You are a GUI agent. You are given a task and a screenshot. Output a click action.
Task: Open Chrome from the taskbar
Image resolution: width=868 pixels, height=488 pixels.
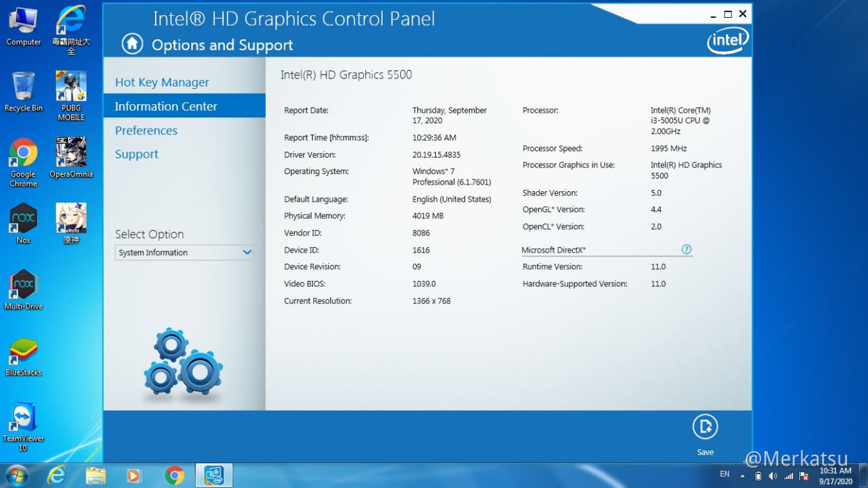[174, 475]
